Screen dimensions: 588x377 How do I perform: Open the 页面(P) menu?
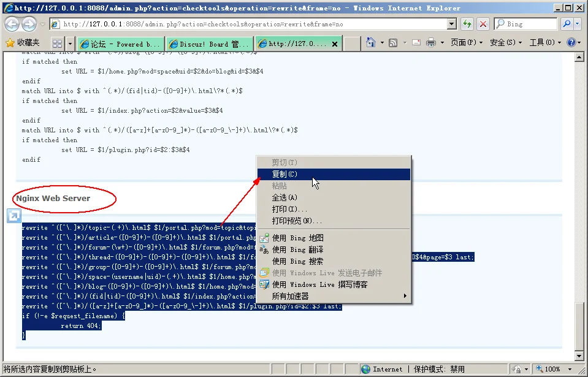(467, 43)
